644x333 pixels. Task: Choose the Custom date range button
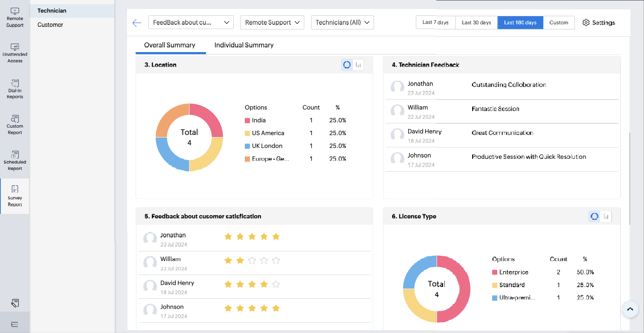click(559, 23)
